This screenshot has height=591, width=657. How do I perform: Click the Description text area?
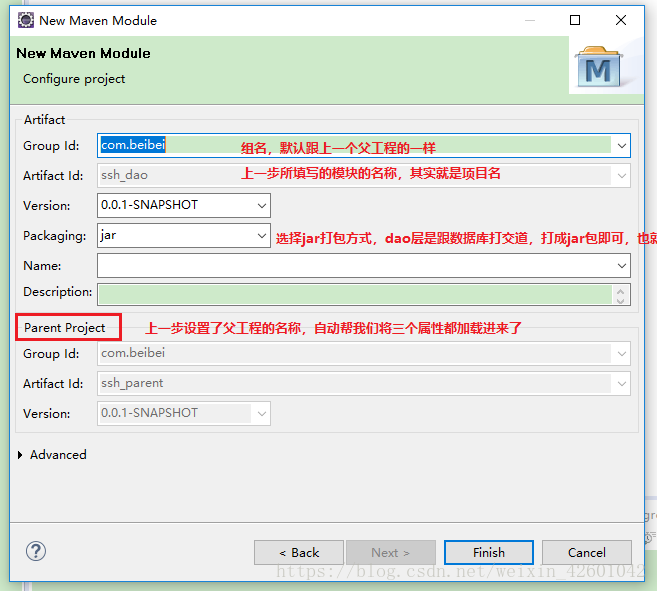click(x=355, y=294)
